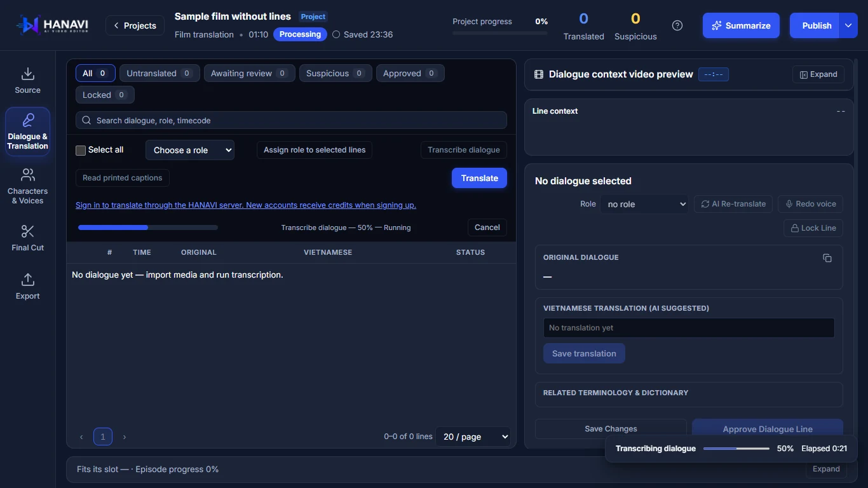The image size is (868, 488).
Task: Click the help question mark icon
Action: pyautogui.click(x=677, y=25)
